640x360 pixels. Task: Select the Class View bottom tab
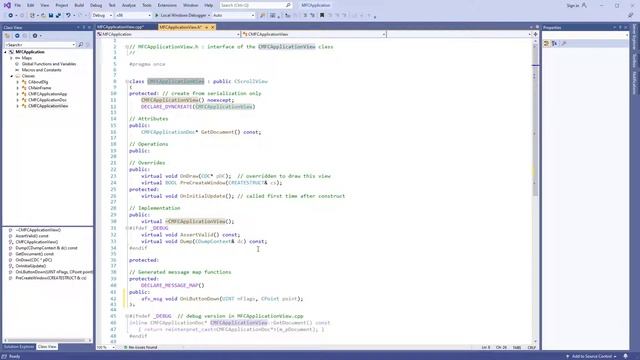(47, 347)
